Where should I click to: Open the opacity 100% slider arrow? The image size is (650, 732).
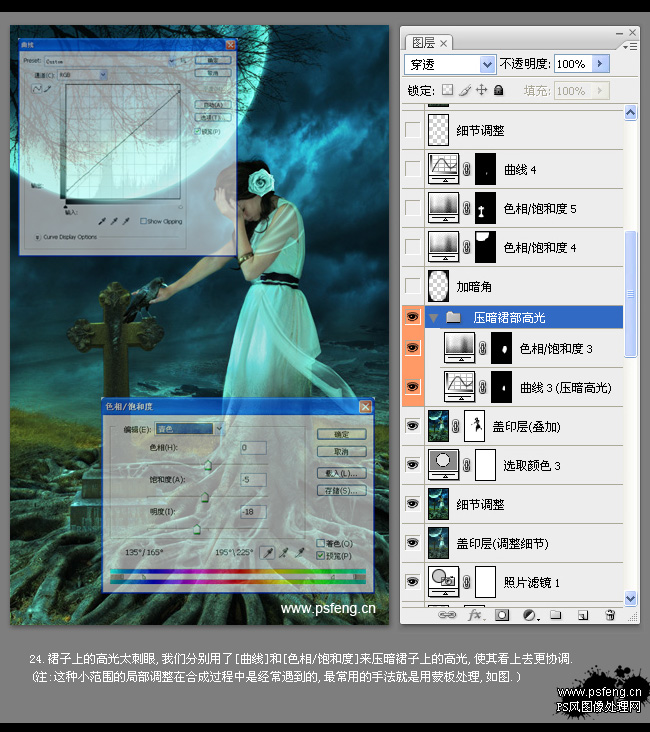pos(601,63)
